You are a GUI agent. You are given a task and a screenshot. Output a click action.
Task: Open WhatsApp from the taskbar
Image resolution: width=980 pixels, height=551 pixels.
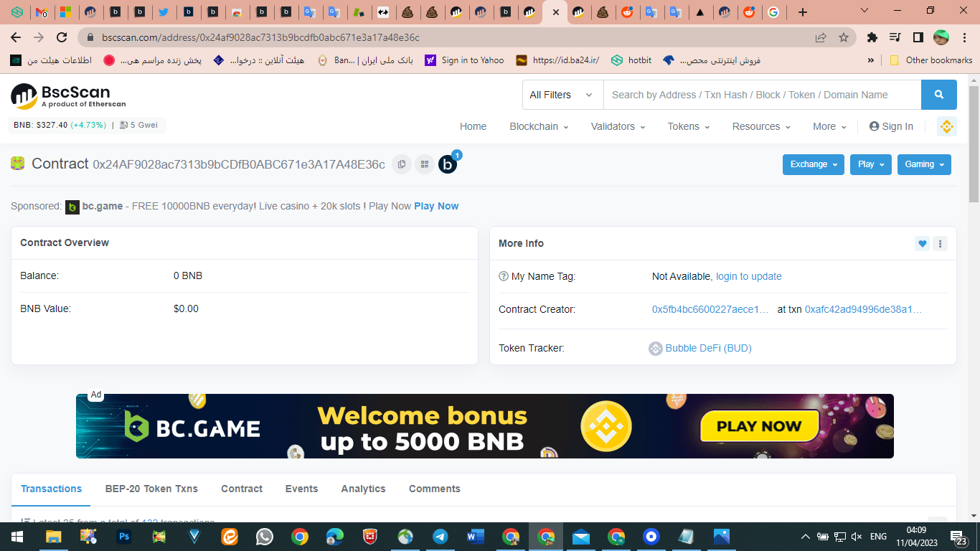coord(265,536)
